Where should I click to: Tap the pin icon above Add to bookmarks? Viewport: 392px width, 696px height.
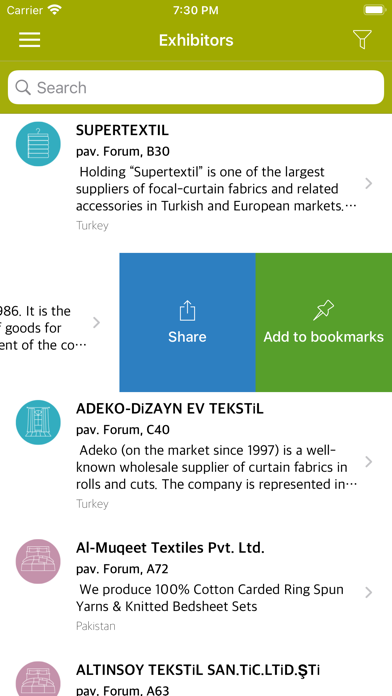point(323,310)
